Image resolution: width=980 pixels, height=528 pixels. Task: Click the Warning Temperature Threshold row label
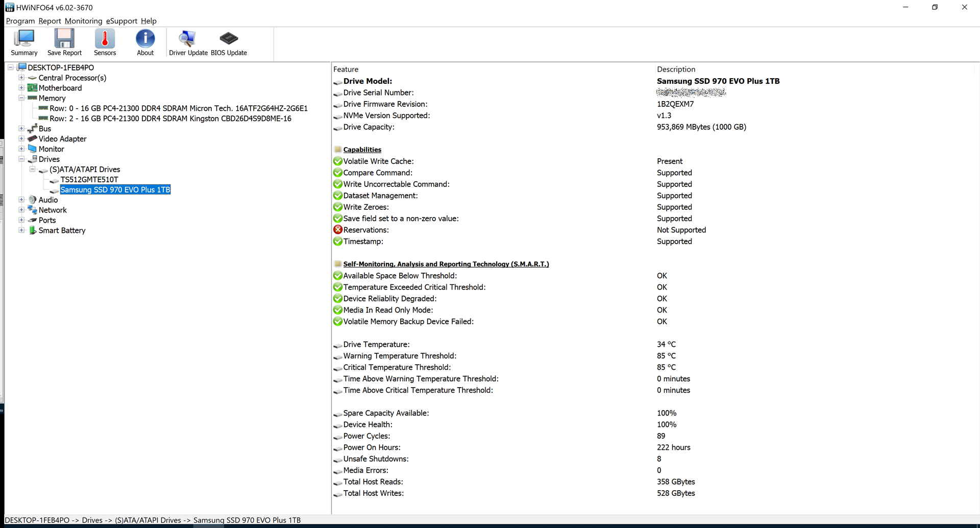tap(400, 355)
